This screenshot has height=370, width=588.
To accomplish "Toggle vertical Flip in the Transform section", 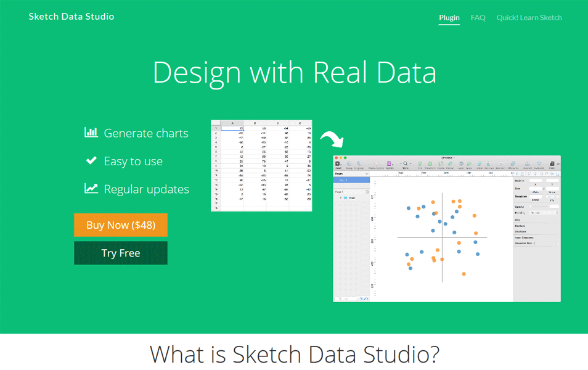I will (x=555, y=196).
